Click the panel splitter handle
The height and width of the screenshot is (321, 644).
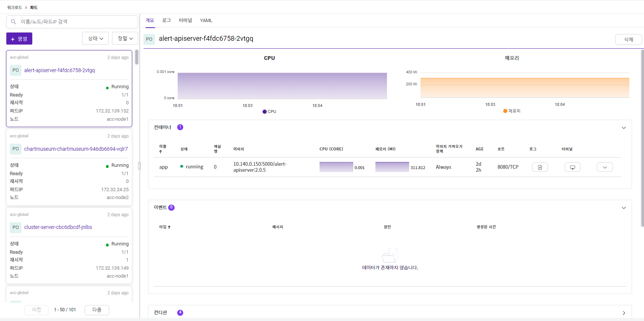pos(139,166)
